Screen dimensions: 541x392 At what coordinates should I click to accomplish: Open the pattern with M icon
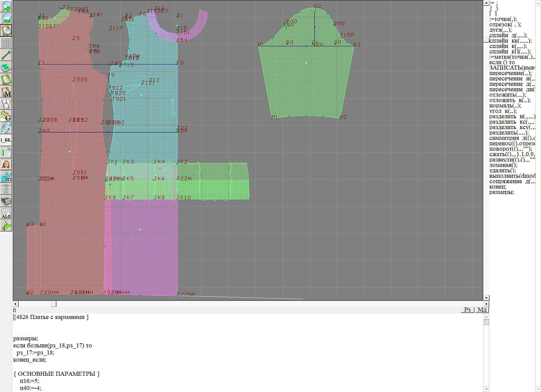point(6,92)
